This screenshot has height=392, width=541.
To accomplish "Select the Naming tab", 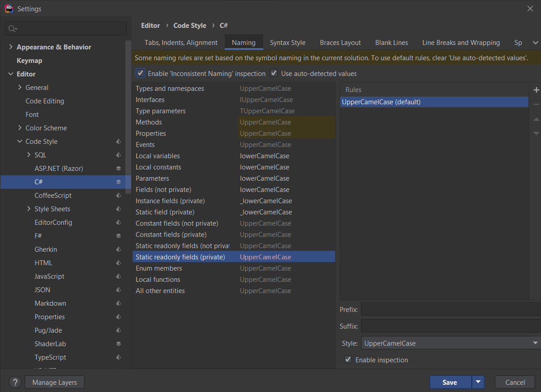I will (x=244, y=43).
